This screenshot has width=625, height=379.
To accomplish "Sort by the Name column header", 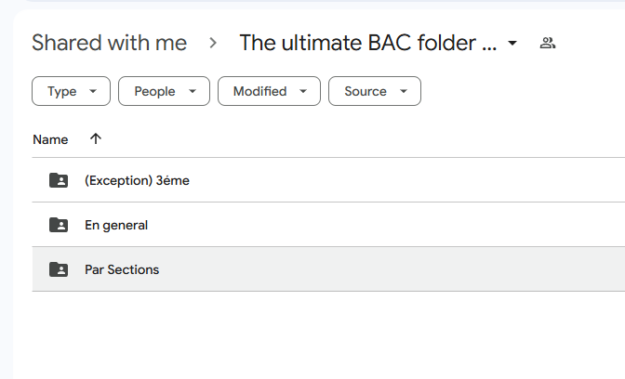I will tap(50, 139).
